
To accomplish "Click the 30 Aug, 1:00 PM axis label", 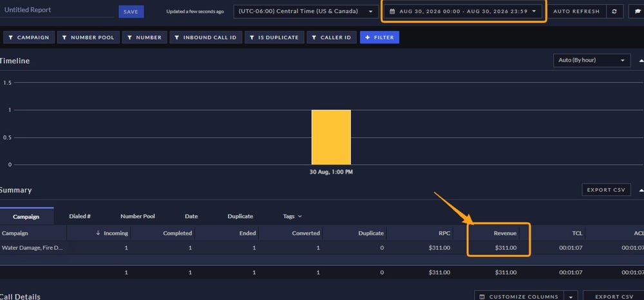I will click(x=331, y=173).
